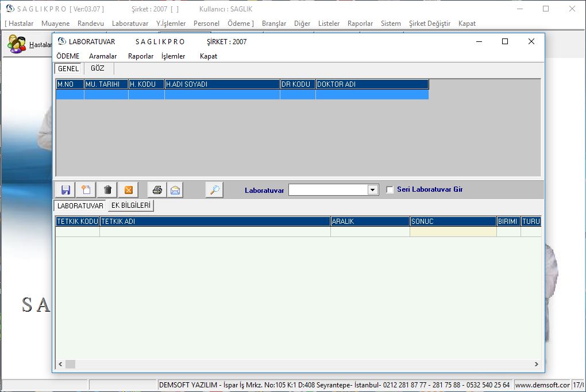Open Diğer menu in main window
The height and width of the screenshot is (392, 586).
click(x=302, y=24)
